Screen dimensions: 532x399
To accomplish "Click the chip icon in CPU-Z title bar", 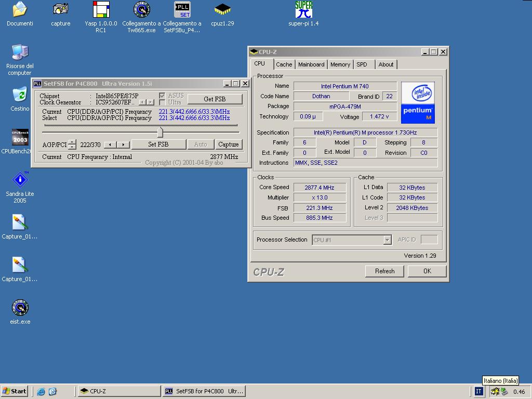I will [254, 52].
